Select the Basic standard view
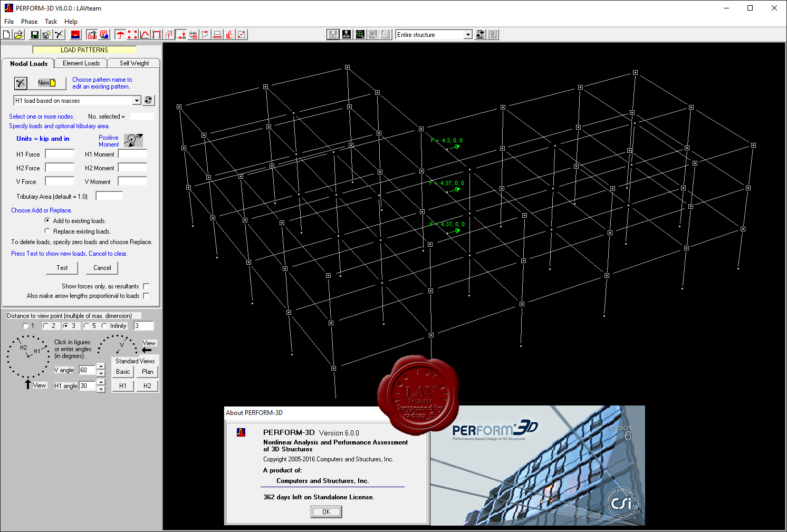The image size is (787, 532). tap(123, 372)
